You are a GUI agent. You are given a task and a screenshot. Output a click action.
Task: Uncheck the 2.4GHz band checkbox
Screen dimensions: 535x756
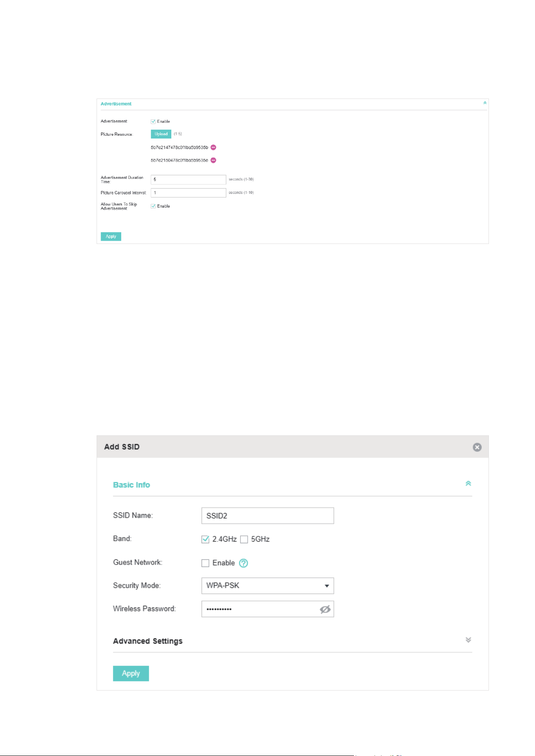click(x=205, y=539)
